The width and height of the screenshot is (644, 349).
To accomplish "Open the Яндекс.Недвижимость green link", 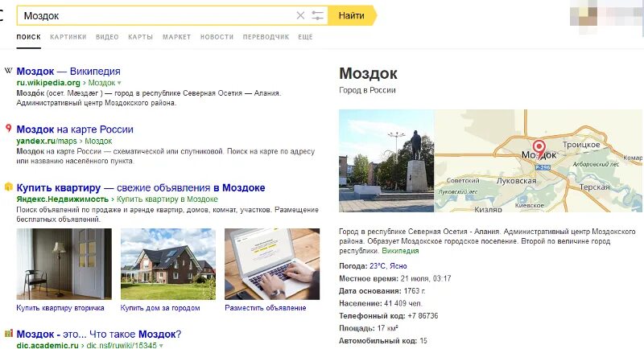I will pyautogui.click(x=63, y=199).
